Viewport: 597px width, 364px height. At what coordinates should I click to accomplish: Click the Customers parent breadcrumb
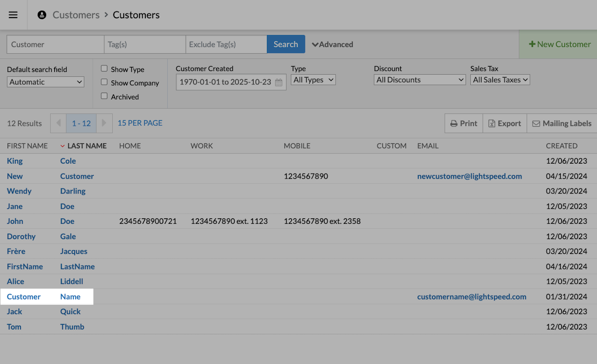(x=76, y=15)
